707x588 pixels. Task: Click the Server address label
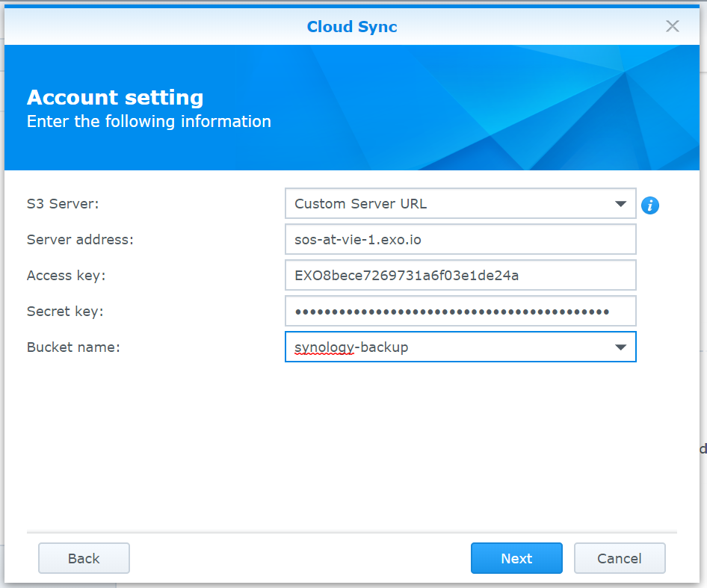coord(80,240)
